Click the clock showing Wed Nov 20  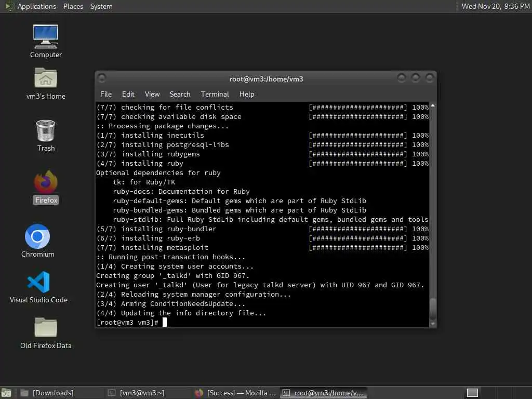[495, 6]
